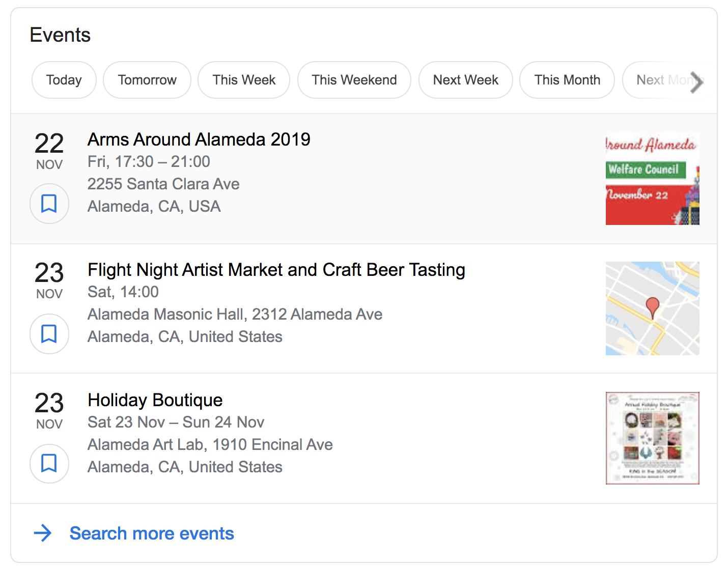Save Flight Night Artist Market event bookmark
Viewport: 728px width, 567px height.
(x=49, y=334)
